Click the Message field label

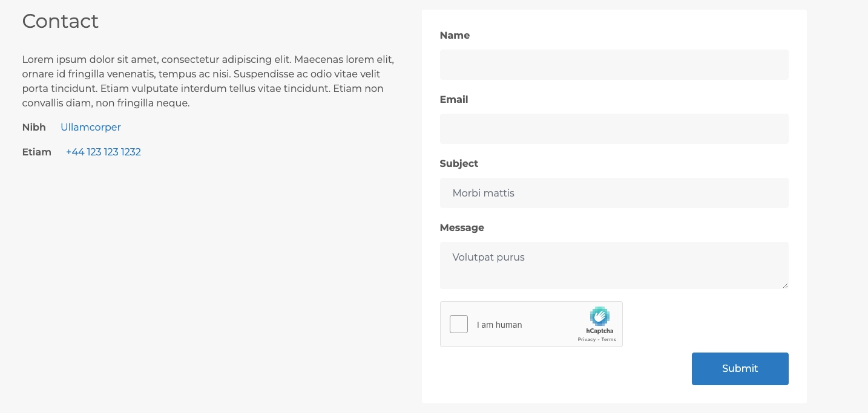tap(462, 227)
